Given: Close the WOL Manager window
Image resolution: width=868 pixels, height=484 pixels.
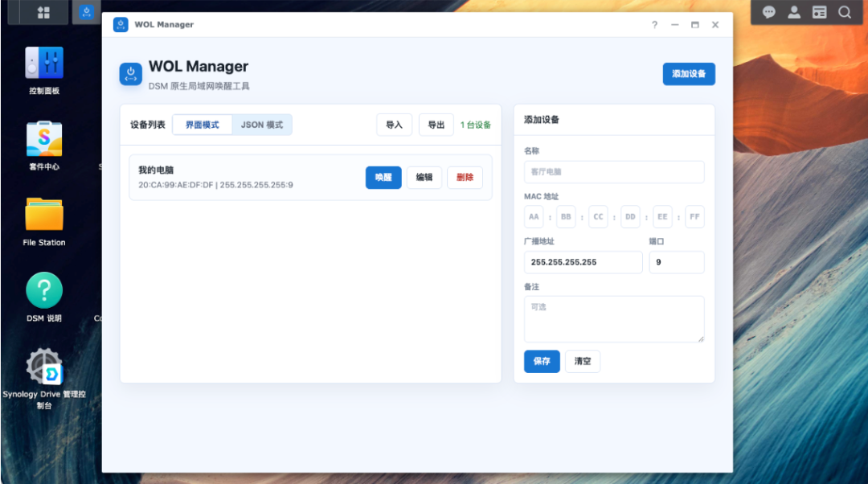Looking at the screenshot, I should pos(715,24).
